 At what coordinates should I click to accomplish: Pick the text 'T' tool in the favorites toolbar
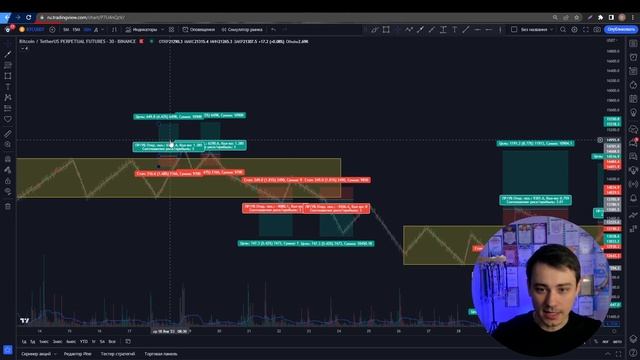click(454, 29)
